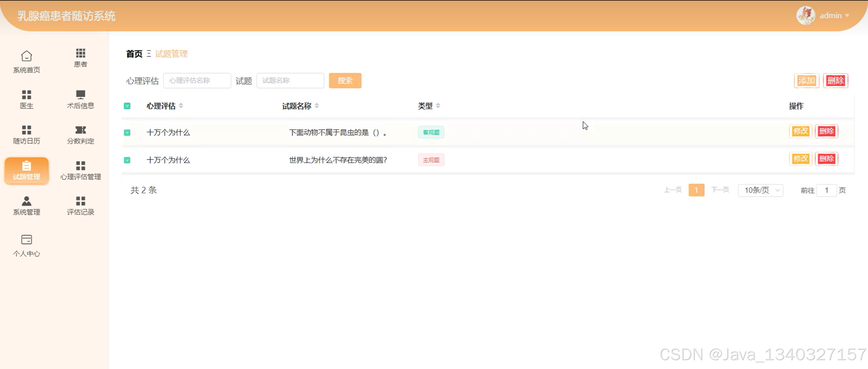Viewport: 868px width, 369px height.
Task: Sort by the 类型 column arrows
Action: (x=438, y=106)
